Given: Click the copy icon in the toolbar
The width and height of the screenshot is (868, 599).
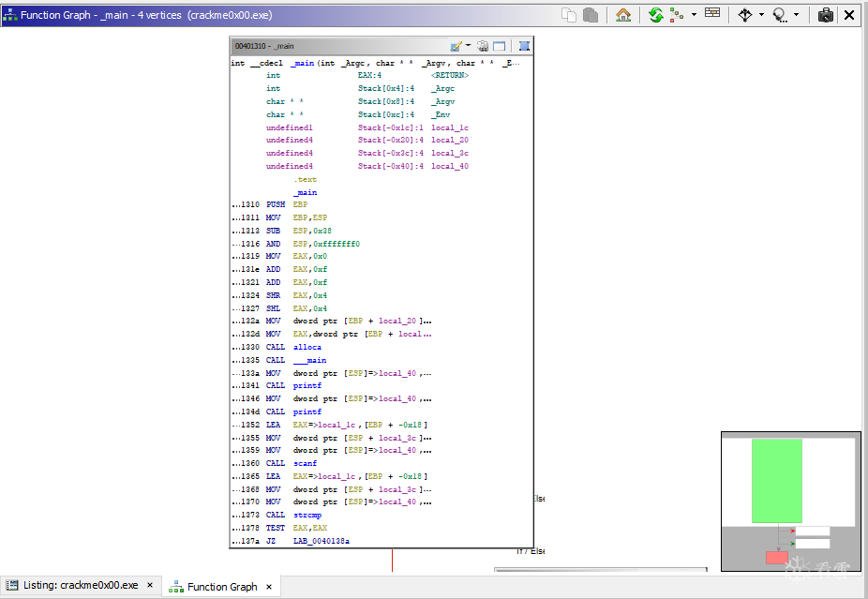Looking at the screenshot, I should tap(569, 15).
